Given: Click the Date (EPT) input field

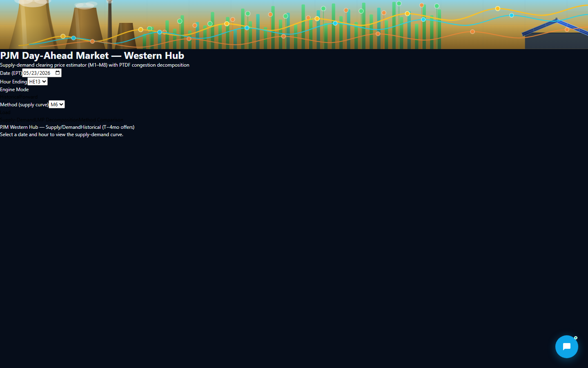Looking at the screenshot, I should tap(42, 73).
